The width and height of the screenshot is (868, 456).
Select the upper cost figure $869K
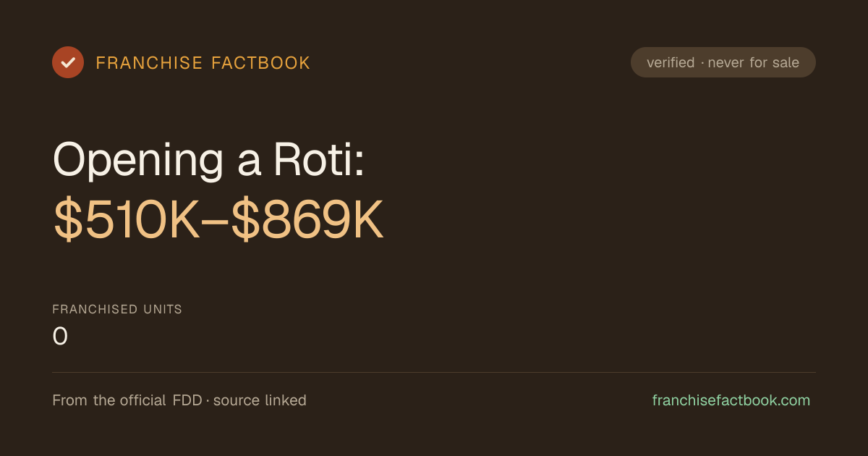(x=307, y=221)
